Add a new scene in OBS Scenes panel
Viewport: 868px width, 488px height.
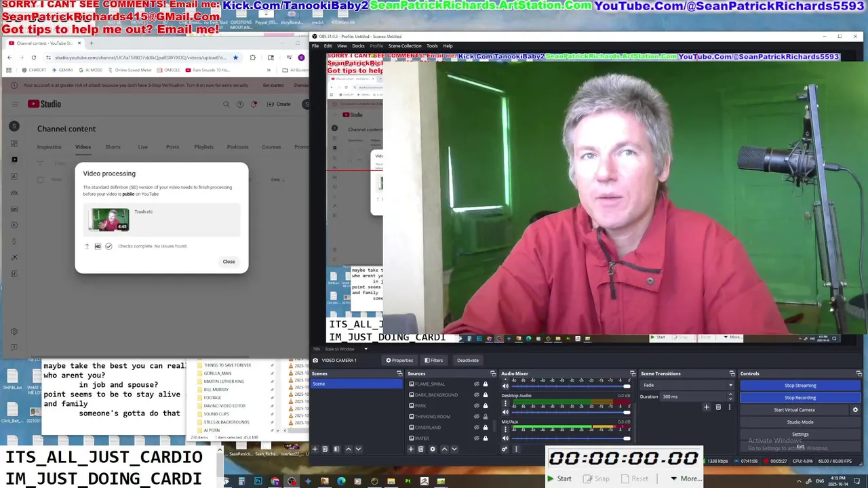(x=315, y=449)
